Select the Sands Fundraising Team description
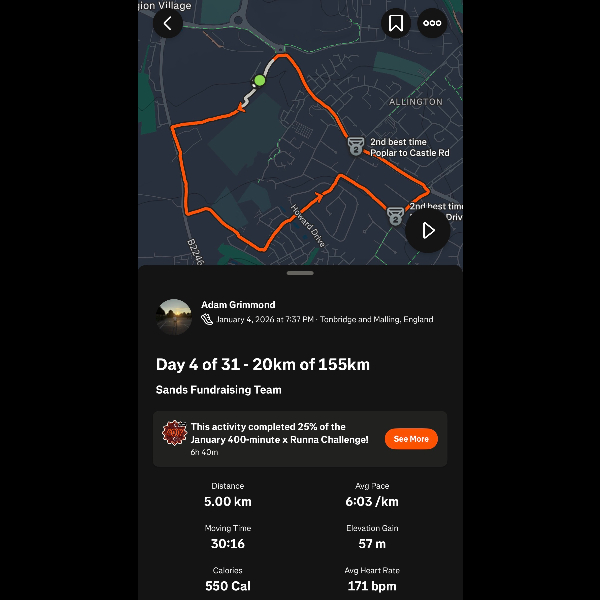The height and width of the screenshot is (600, 600). 219,390
